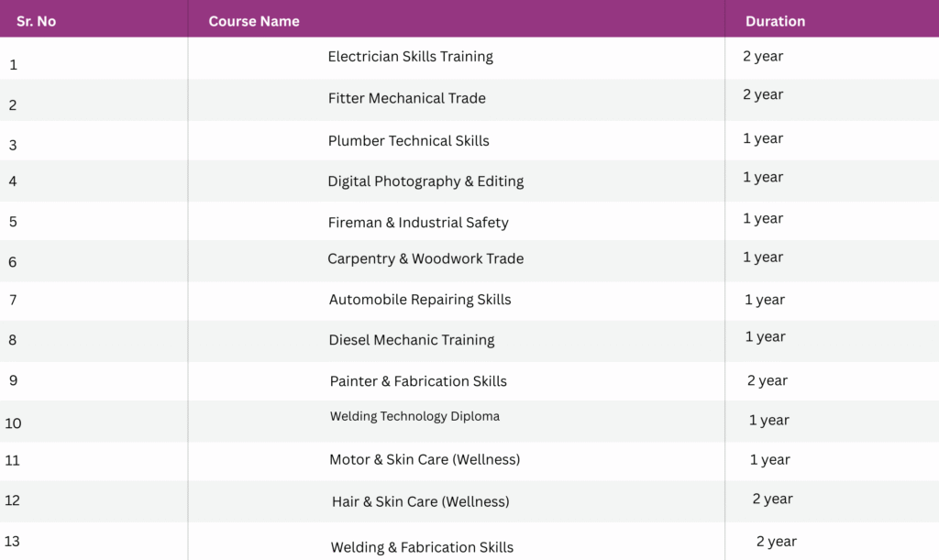Select Carpentry & Woodwork Trade row text
The width and height of the screenshot is (939, 560).
[425, 258]
